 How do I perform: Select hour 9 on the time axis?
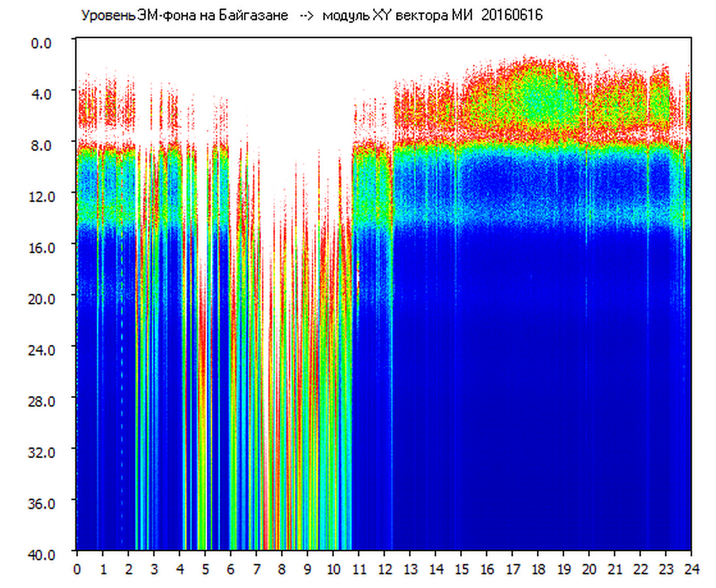(307, 569)
